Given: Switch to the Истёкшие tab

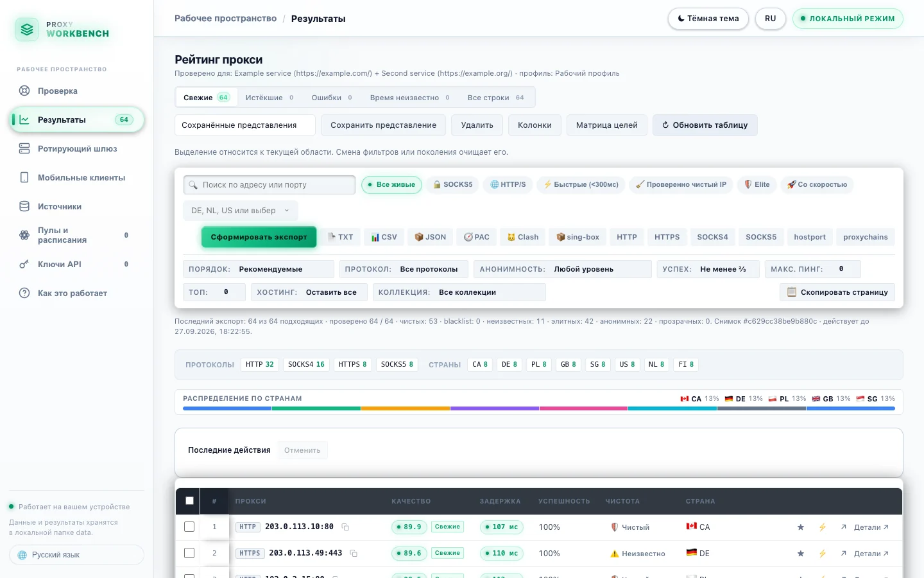Looking at the screenshot, I should [x=269, y=98].
